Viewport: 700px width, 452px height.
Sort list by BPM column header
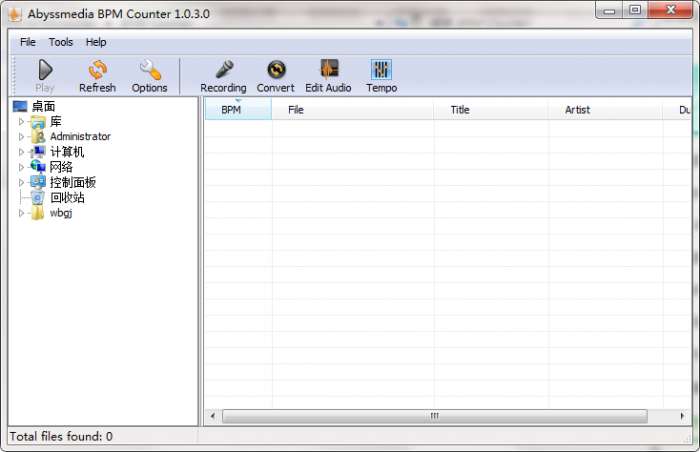[238, 109]
